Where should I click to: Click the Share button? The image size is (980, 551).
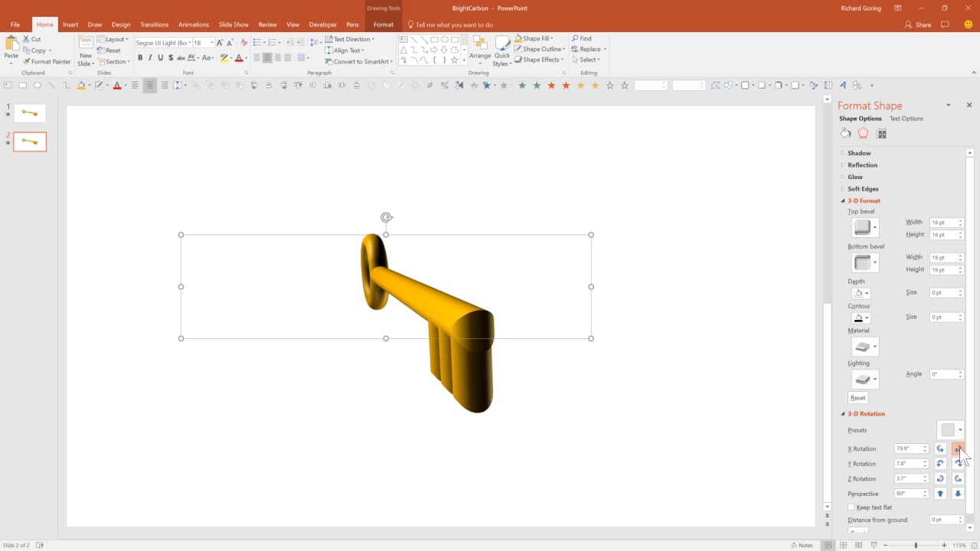(918, 24)
